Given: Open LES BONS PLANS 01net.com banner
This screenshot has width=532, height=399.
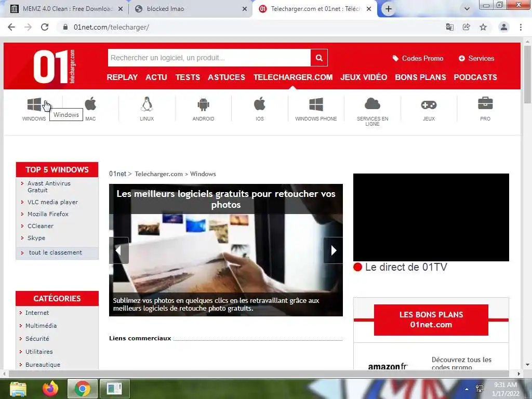Looking at the screenshot, I should tap(431, 320).
